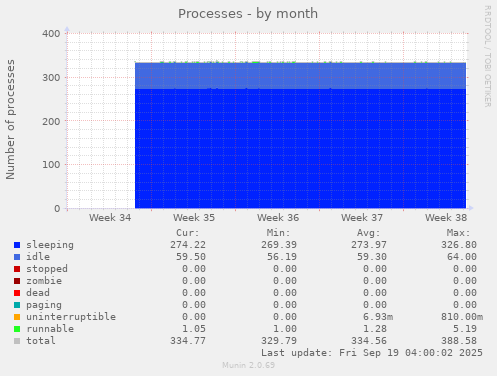Click total current value 334.77
Image resolution: width=497 pixels, height=376 pixels.
[188, 341]
